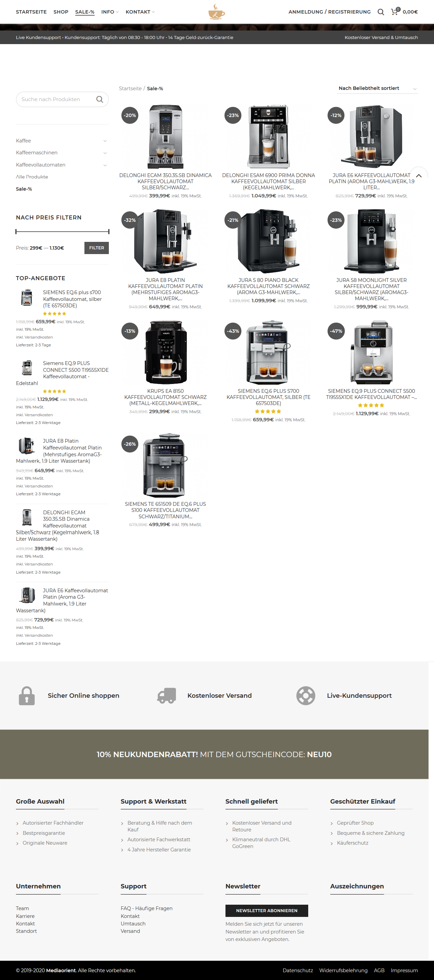Click the delivery truck free shipping icon
Screen dimensions: 434x980
[x=166, y=695]
